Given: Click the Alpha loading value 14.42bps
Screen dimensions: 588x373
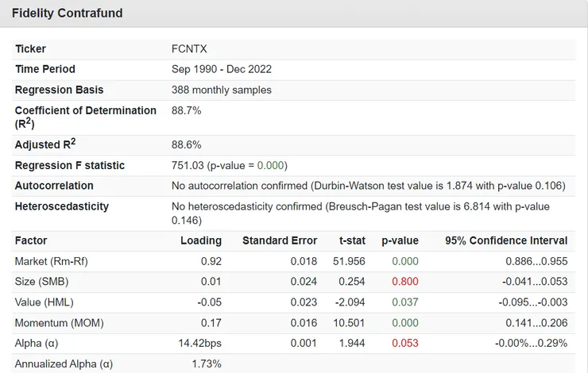Looking at the screenshot, I should (201, 344).
